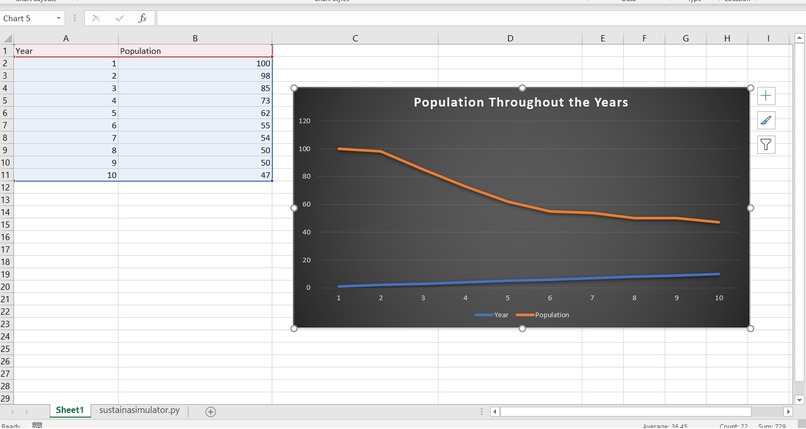Select column D header
Screen dimensions: 806x429
click(510, 39)
